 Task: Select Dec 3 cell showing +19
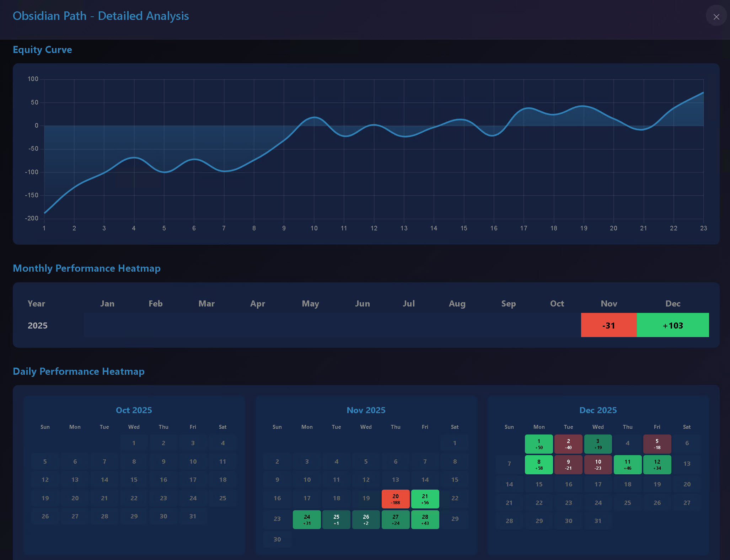[598, 443]
